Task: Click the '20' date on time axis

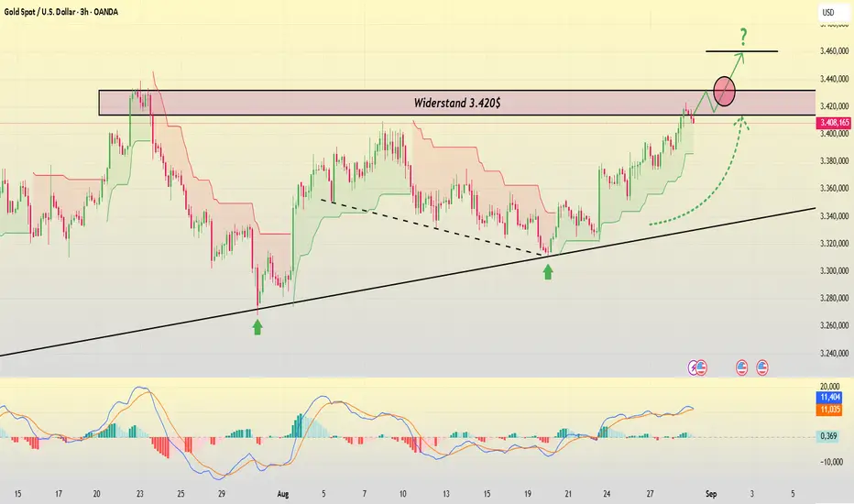Action: 96,494
